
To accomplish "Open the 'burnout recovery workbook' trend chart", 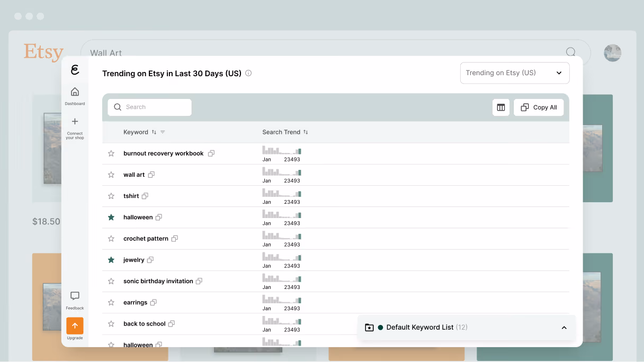I will (282, 153).
